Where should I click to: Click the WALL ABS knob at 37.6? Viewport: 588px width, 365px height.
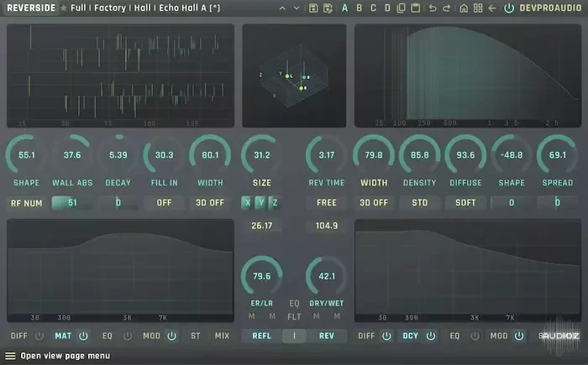[72, 154]
